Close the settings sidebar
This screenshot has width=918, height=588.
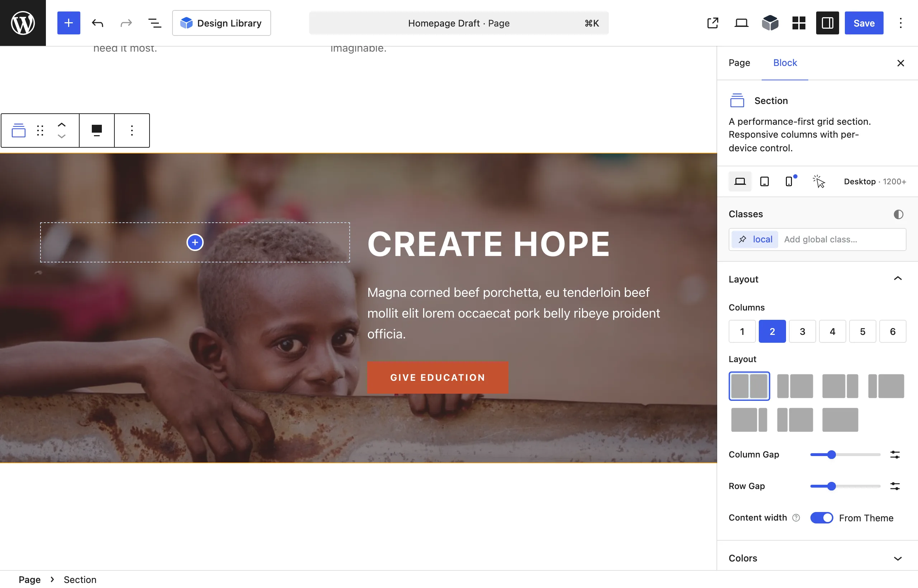(x=900, y=63)
